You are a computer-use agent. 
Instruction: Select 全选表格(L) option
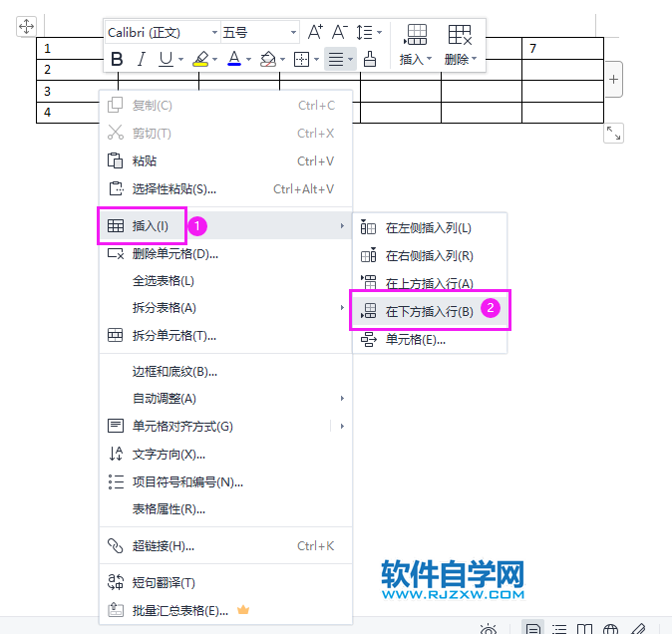[x=226, y=281]
